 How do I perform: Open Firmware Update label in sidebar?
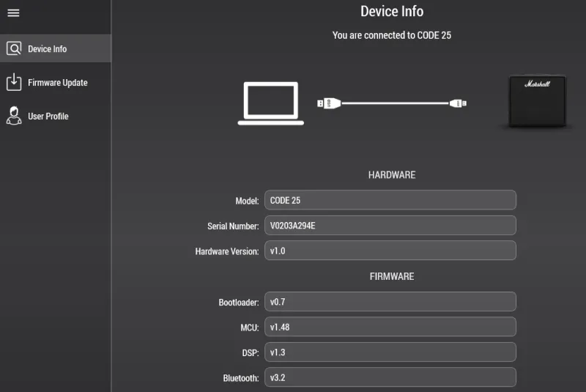pos(57,83)
